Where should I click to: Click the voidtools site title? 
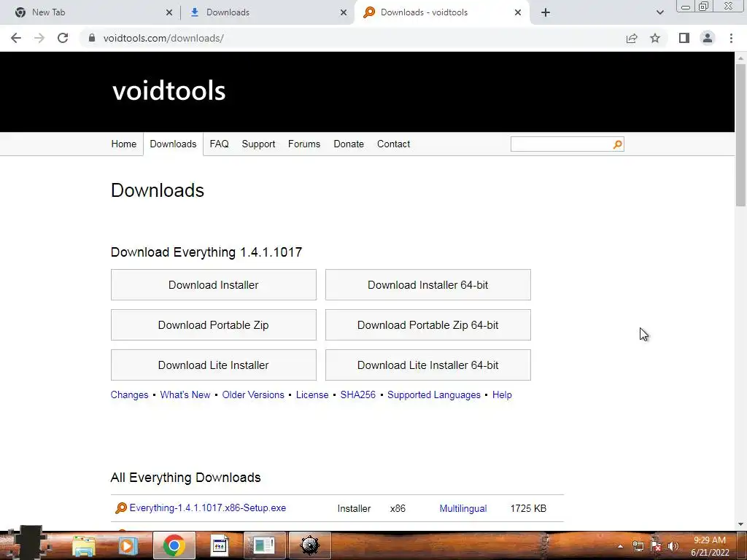pos(169,90)
